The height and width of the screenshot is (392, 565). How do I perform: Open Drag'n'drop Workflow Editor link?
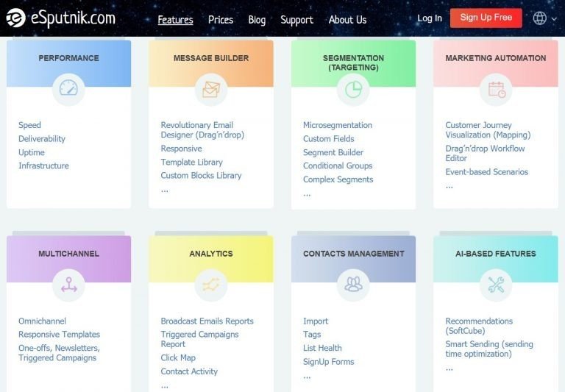(x=485, y=153)
